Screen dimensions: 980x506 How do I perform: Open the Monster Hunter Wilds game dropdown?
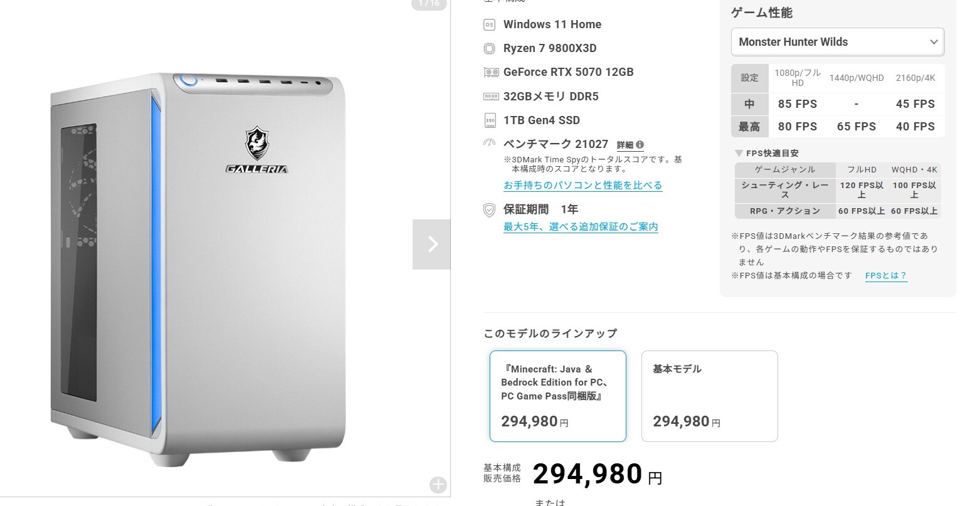837,42
